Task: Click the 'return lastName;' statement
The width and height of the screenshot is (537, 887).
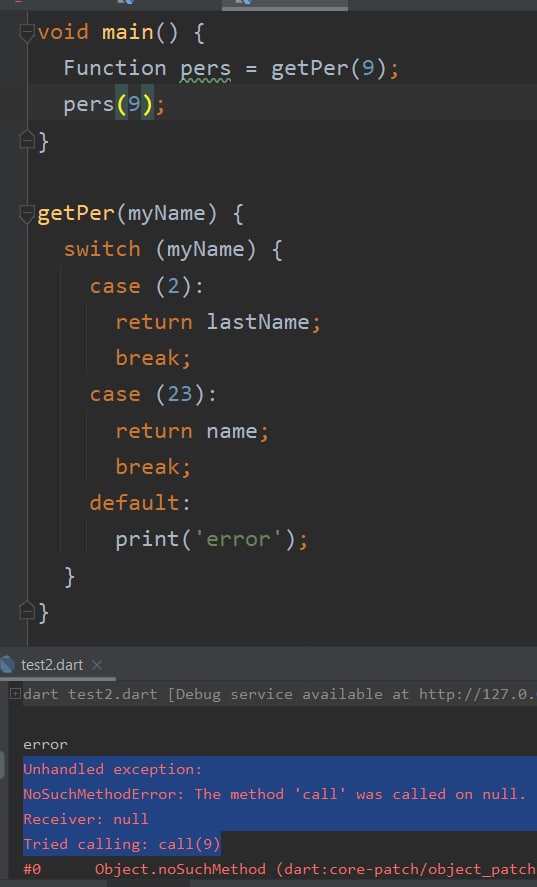Action: [218, 322]
